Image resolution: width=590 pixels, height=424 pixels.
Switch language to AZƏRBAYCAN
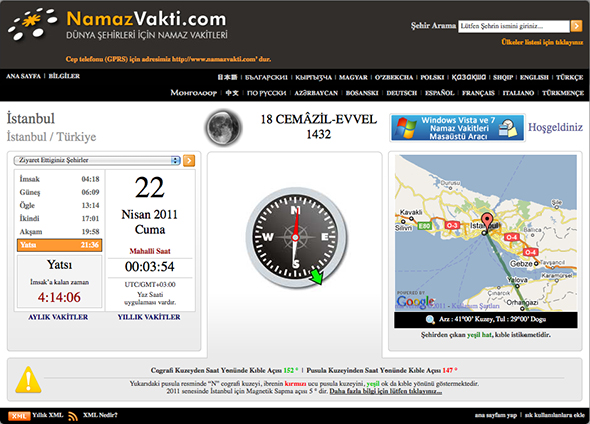coord(316,93)
